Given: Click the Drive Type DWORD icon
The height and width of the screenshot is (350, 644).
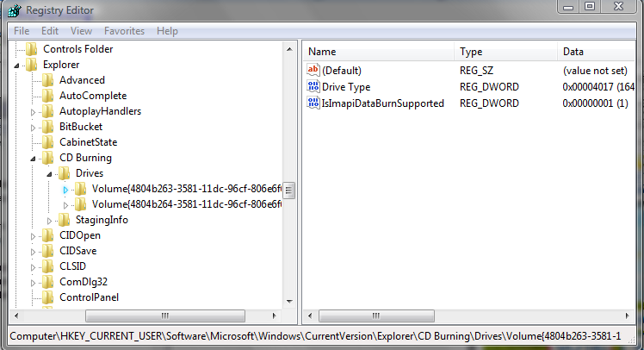Looking at the screenshot, I should (313, 86).
